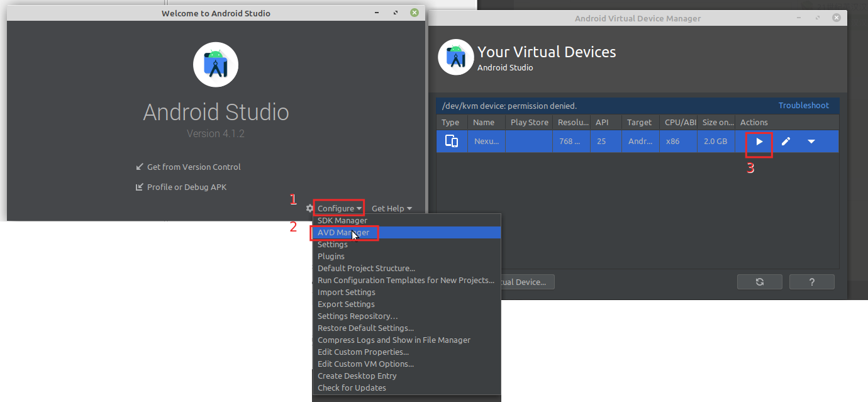Click the Andr... target cell
The image size is (868, 402).
641,142
